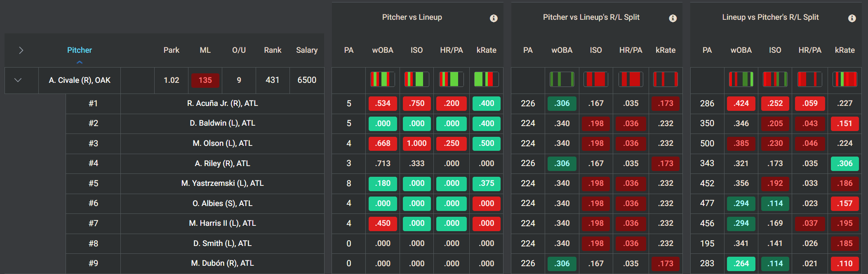Viewport: 868px width, 274px height.
Task: Select M. Yastrzemski (L), ATL row
Action: coord(222,183)
